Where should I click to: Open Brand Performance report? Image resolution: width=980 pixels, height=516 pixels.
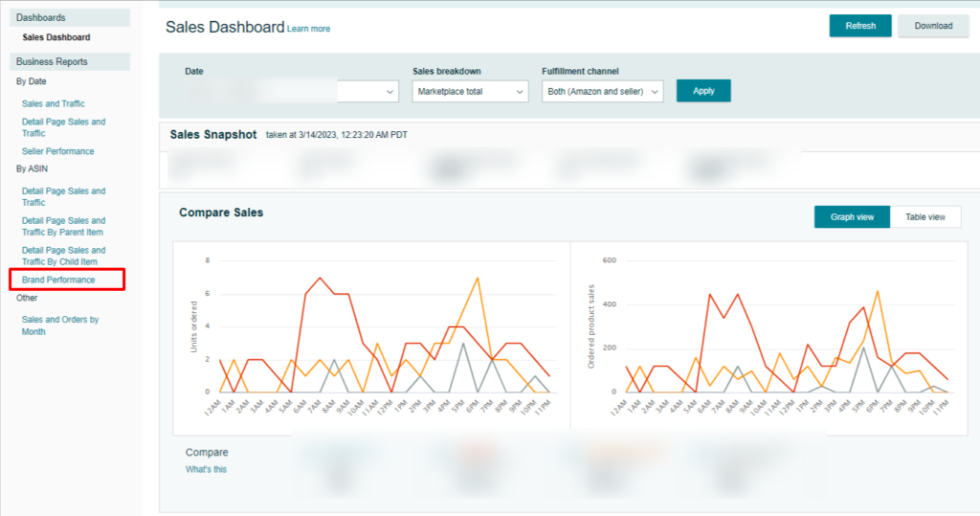pos(58,280)
